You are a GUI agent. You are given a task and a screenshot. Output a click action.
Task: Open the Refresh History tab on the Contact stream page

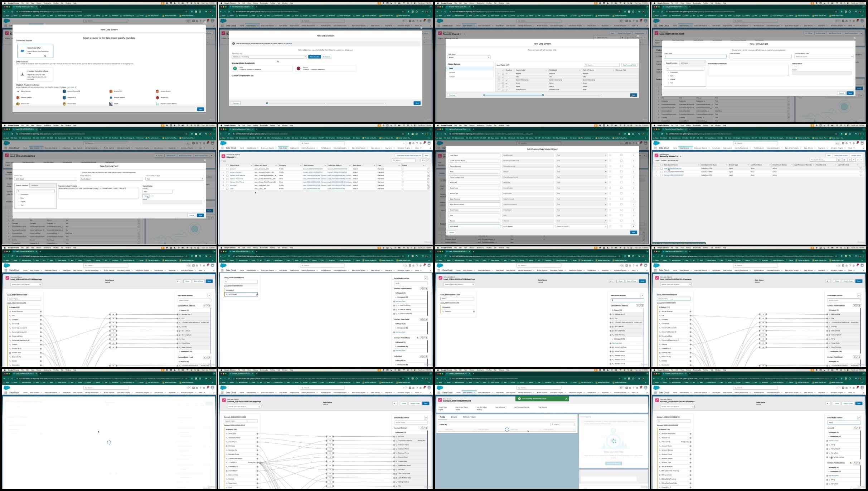469,417
